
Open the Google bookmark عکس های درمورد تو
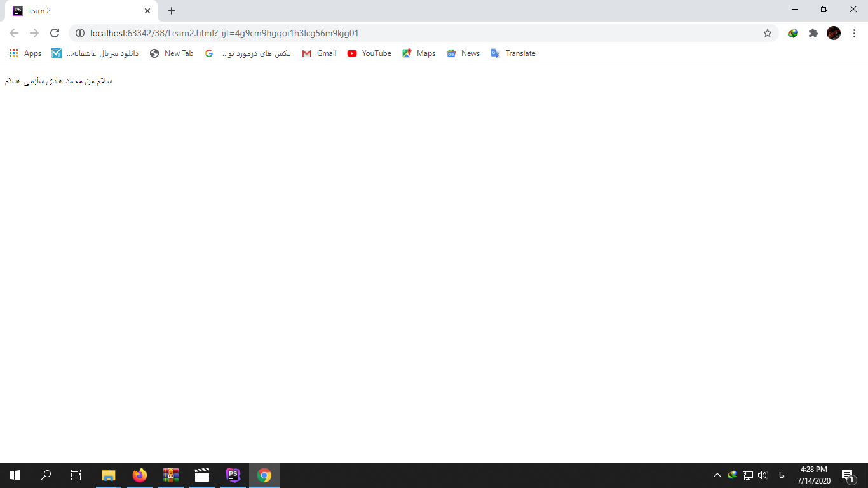click(x=248, y=53)
